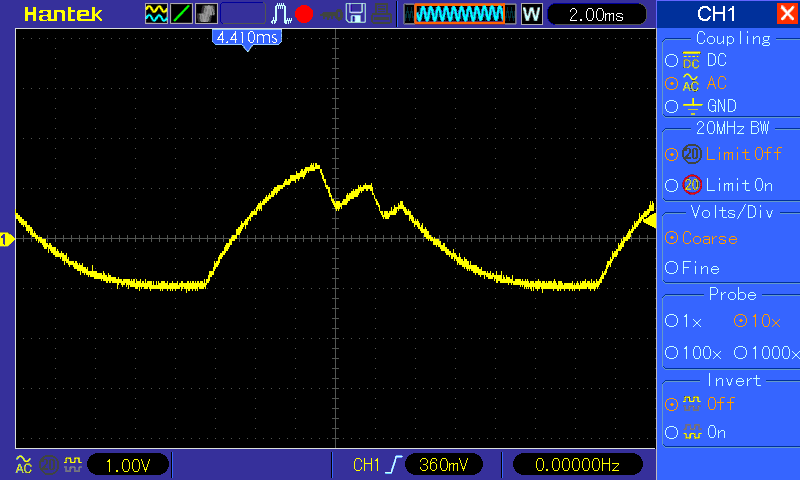This screenshot has width=800, height=480.
Task: Select 1x probe attenuation
Action: (x=684, y=321)
